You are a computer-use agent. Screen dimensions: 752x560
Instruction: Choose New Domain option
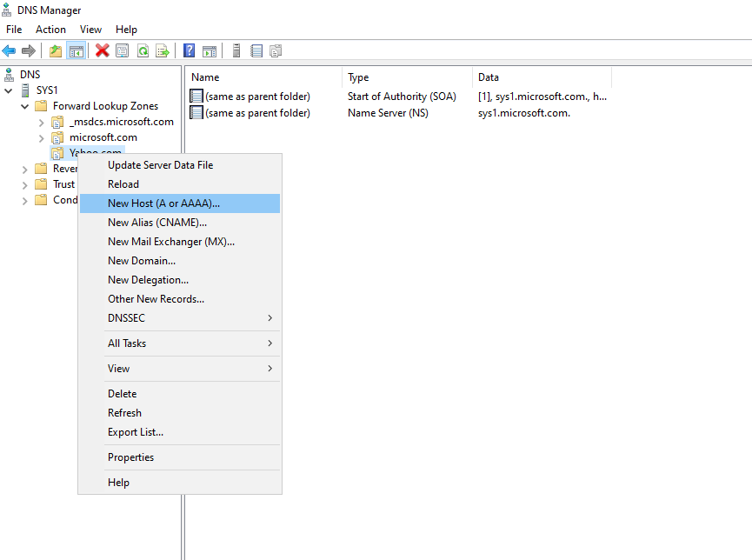coord(180,261)
